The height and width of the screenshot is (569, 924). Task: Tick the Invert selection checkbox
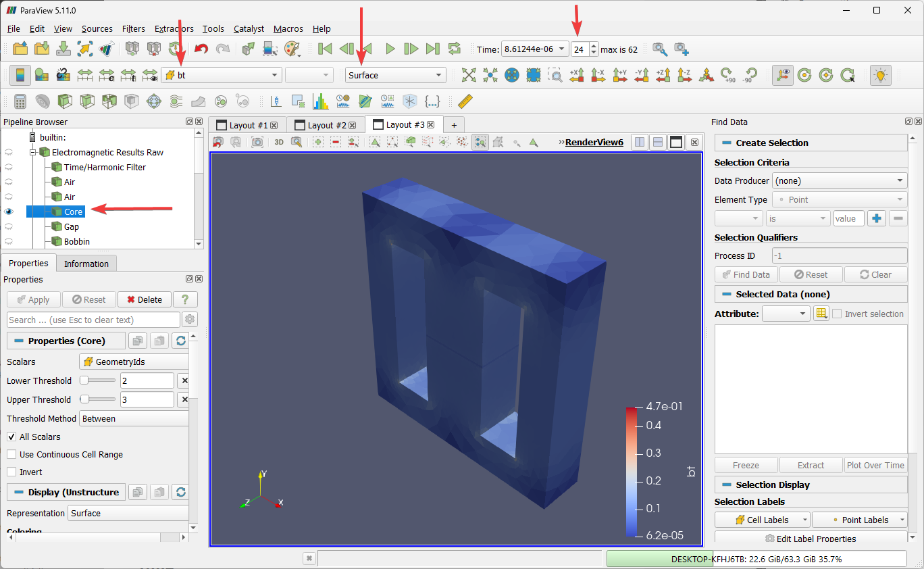(x=837, y=314)
